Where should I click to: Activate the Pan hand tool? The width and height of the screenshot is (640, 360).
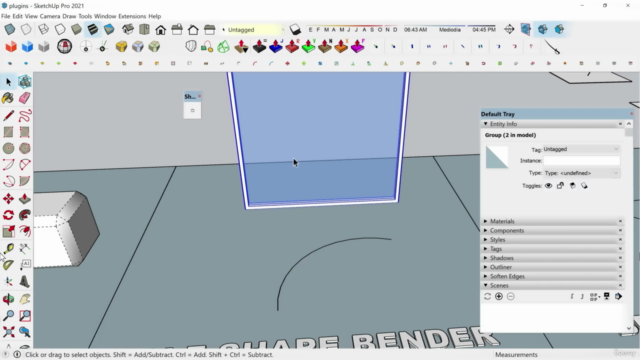click(24, 299)
